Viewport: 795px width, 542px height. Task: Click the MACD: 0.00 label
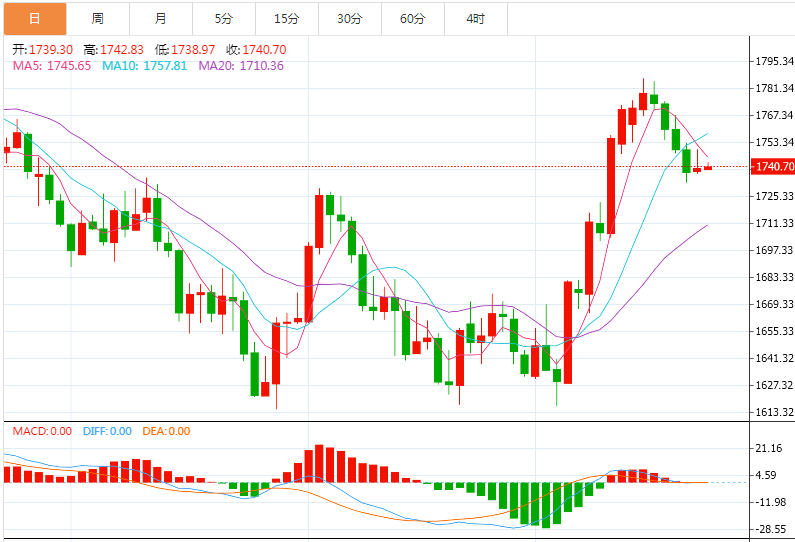[x=42, y=431]
